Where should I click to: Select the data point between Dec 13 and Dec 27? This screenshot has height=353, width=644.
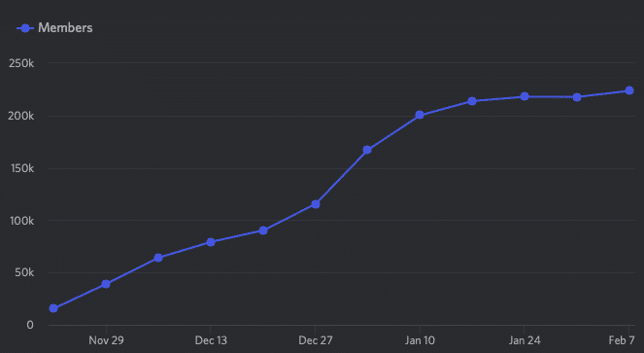tap(263, 230)
